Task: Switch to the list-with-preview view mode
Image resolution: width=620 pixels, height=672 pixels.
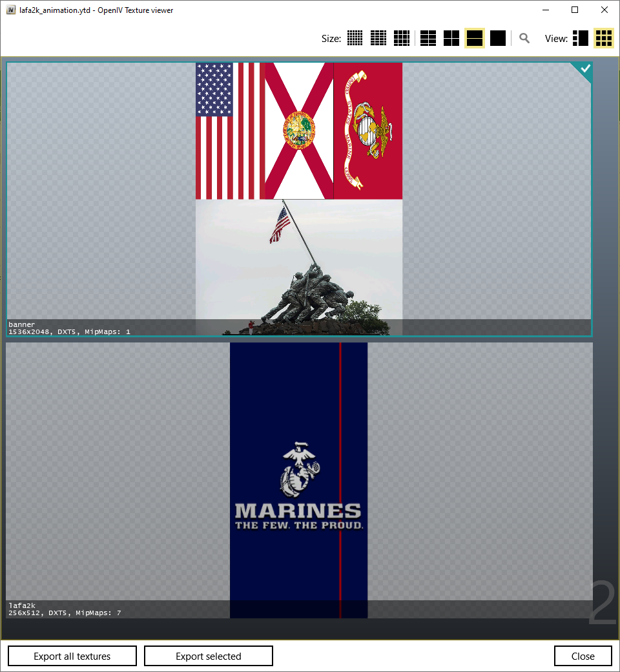Action: click(x=580, y=38)
